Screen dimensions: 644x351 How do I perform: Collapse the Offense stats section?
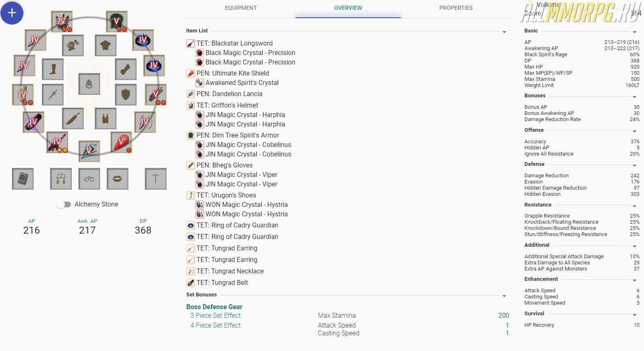635,131
